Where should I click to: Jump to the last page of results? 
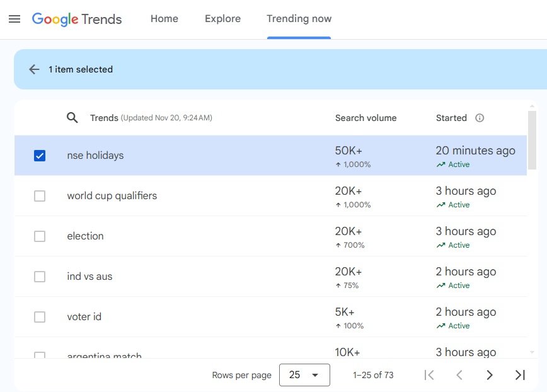point(520,375)
